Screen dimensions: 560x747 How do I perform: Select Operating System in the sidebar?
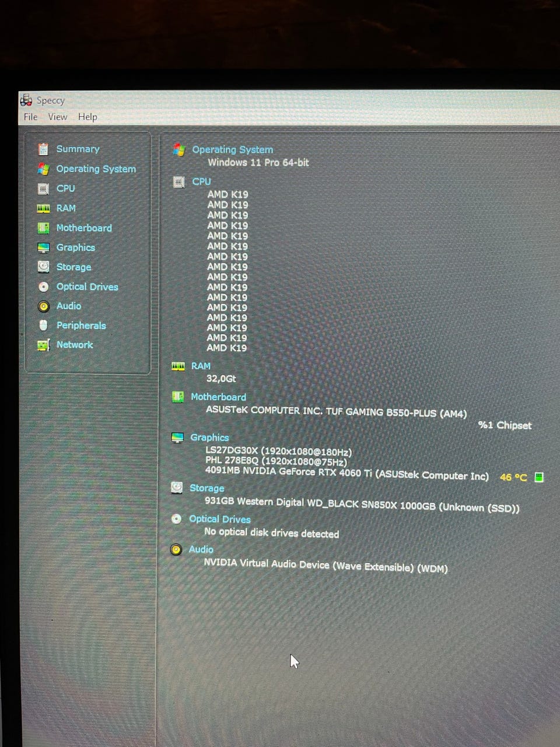96,169
